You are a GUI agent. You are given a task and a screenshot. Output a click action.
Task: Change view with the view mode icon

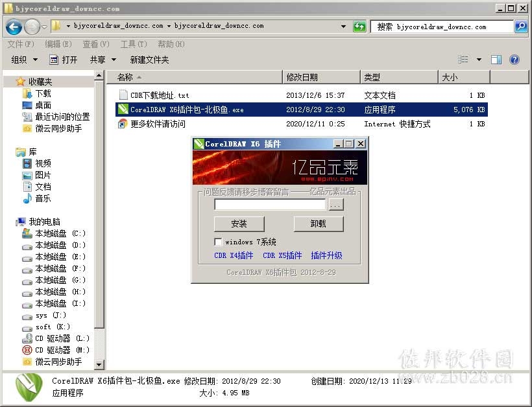463,60
